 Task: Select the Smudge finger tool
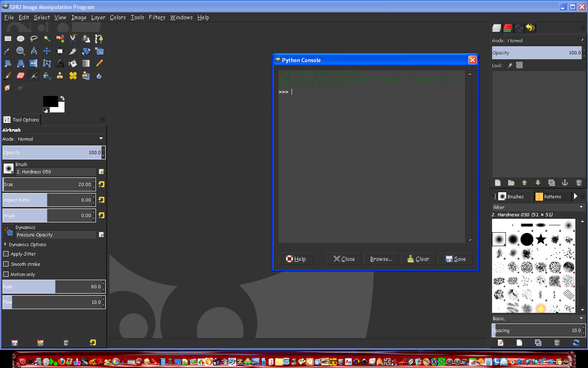point(8,88)
